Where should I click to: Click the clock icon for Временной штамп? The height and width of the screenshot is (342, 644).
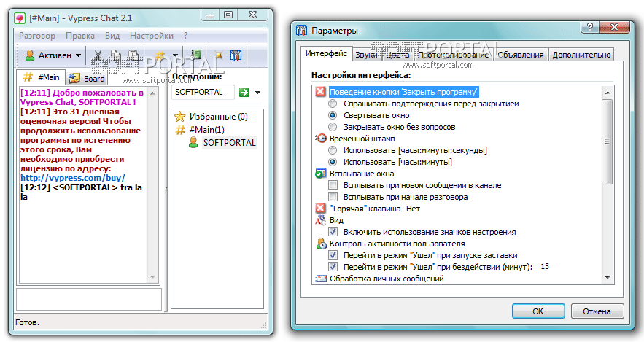320,139
